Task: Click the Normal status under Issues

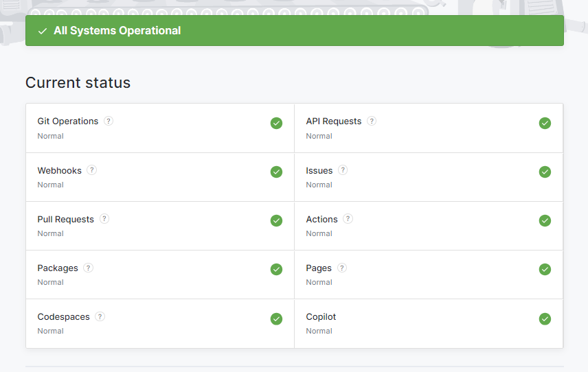Action: [x=319, y=185]
